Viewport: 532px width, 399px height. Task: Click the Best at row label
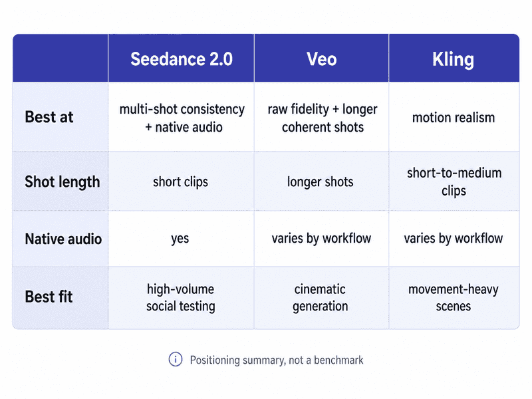click(49, 117)
